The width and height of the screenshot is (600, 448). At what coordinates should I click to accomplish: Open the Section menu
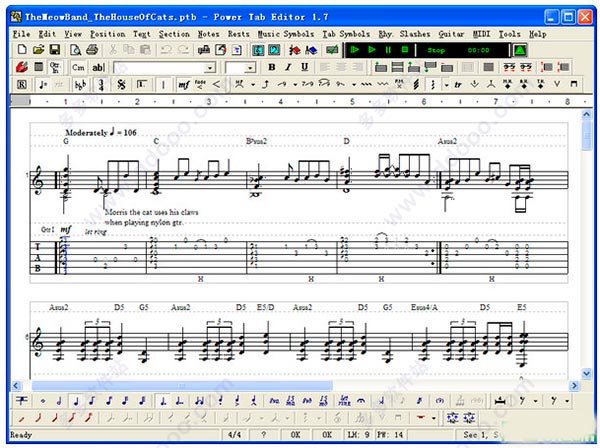[174, 34]
